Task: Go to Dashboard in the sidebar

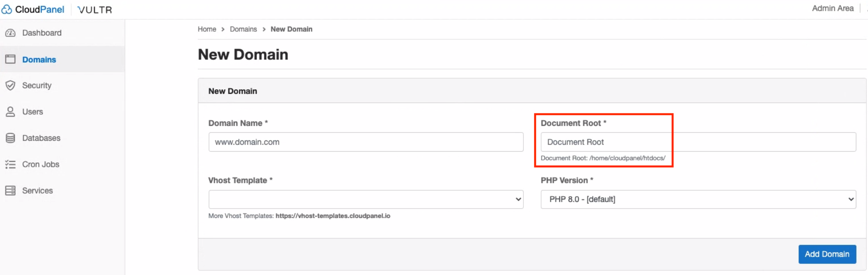Action: pos(42,33)
